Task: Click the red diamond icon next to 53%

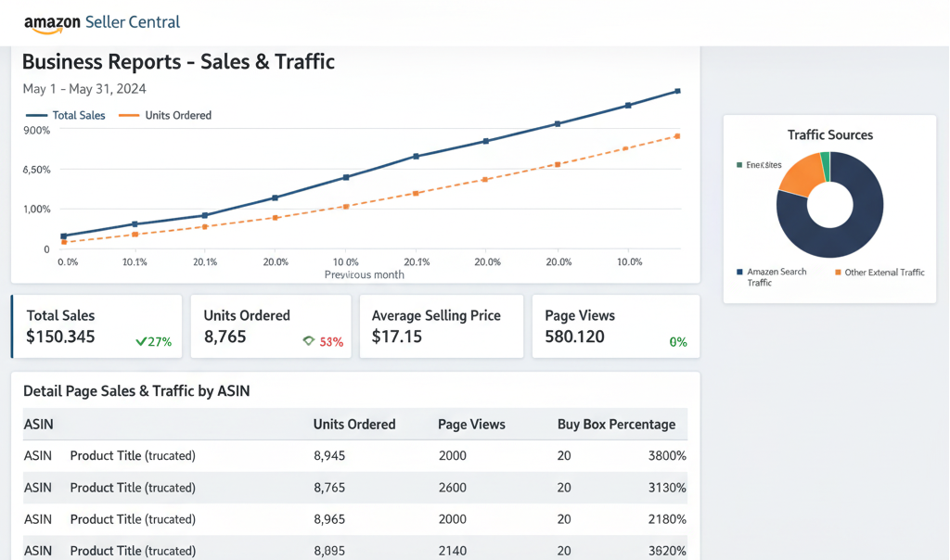Action: [x=307, y=339]
